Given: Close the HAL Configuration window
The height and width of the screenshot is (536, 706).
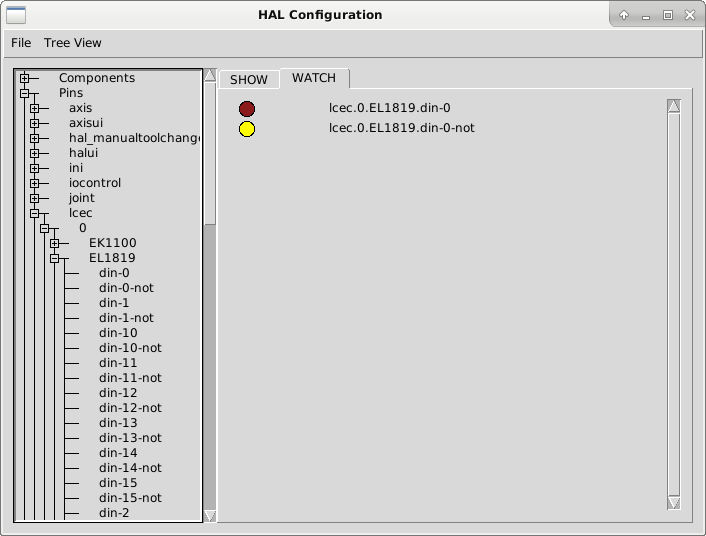Looking at the screenshot, I should coord(690,15).
